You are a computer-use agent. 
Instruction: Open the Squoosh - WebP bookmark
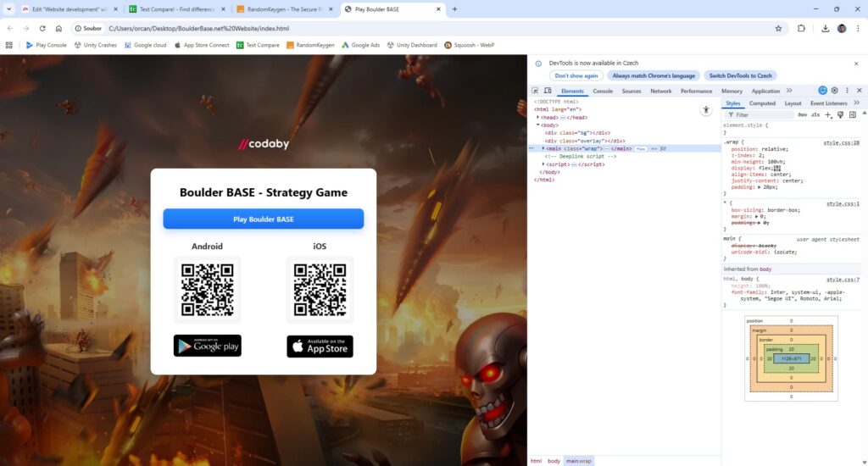pos(470,45)
